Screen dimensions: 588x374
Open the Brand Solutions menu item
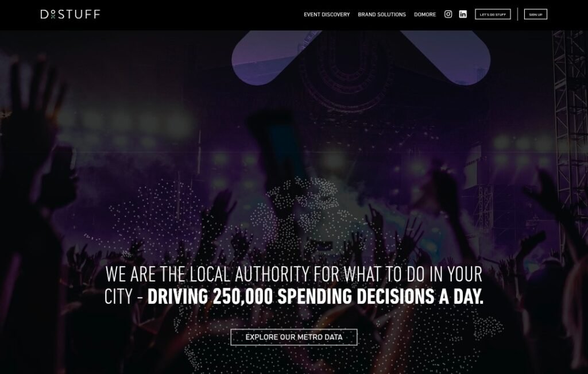click(382, 14)
